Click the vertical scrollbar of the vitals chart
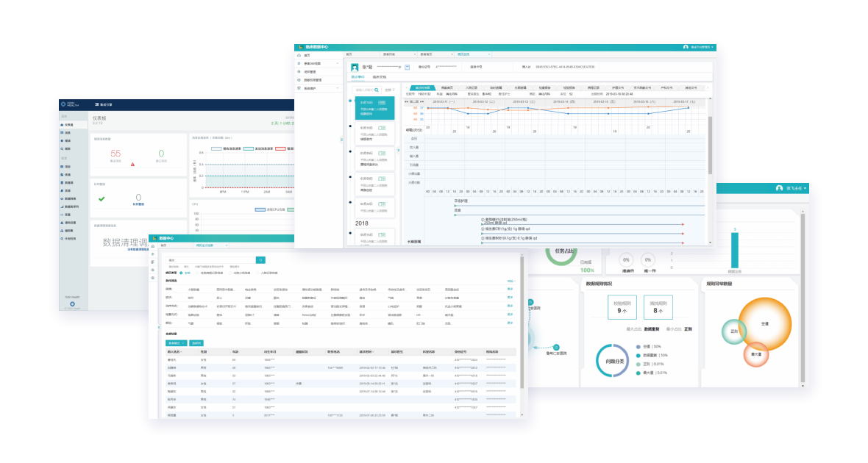The image size is (868, 463). [710, 140]
